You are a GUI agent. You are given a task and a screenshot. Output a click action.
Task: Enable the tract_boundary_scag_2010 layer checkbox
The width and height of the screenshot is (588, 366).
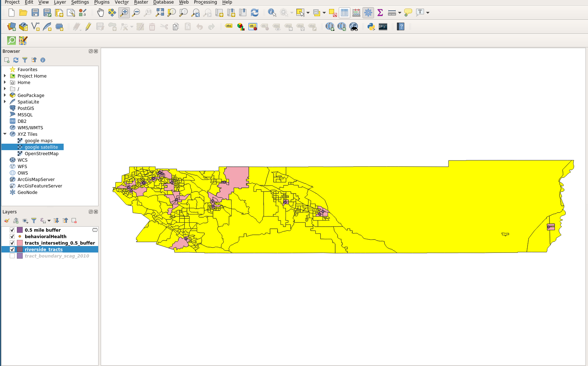pyautogui.click(x=12, y=256)
